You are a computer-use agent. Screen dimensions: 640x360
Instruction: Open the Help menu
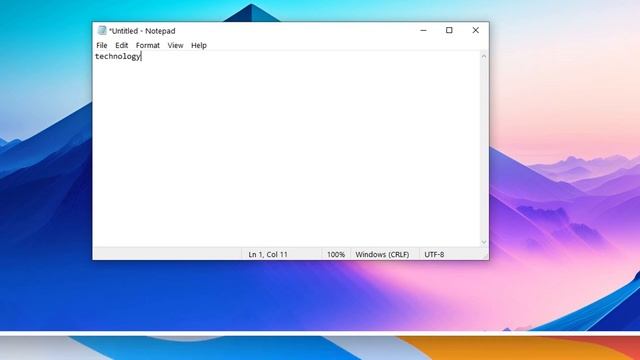[x=199, y=45]
